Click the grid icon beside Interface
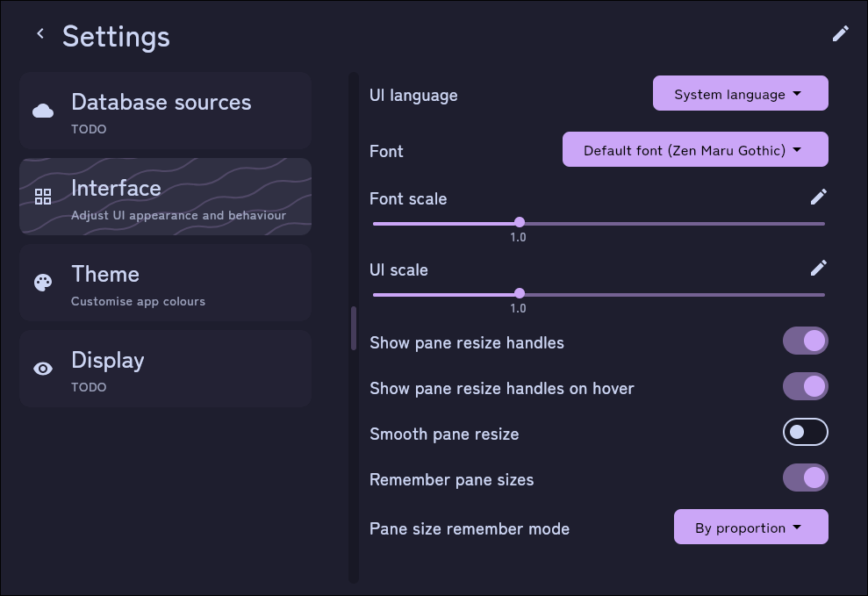Screen dimensions: 868x596 pos(43,197)
